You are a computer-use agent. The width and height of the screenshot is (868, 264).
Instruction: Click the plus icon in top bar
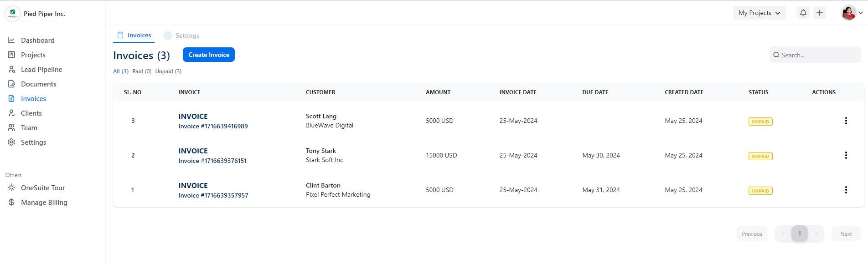point(819,13)
